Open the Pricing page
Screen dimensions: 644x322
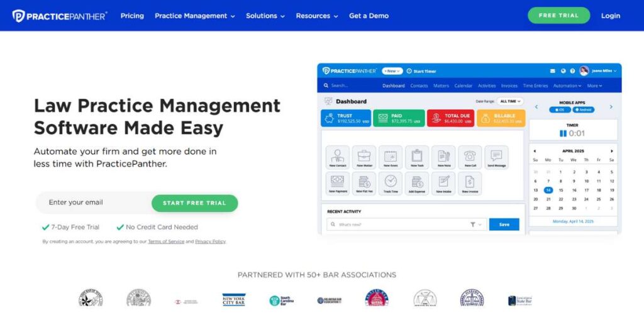(132, 16)
